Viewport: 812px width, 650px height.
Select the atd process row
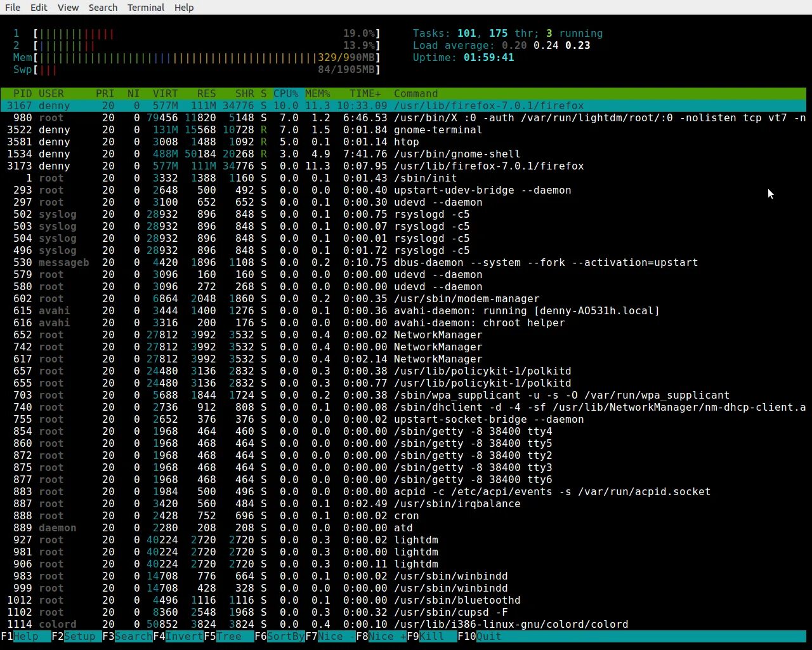pyautogui.click(x=403, y=527)
